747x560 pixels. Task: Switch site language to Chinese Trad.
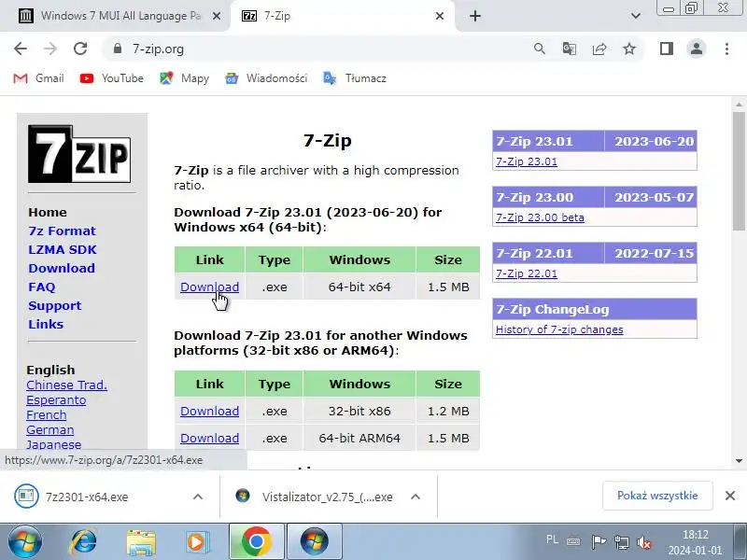click(66, 385)
